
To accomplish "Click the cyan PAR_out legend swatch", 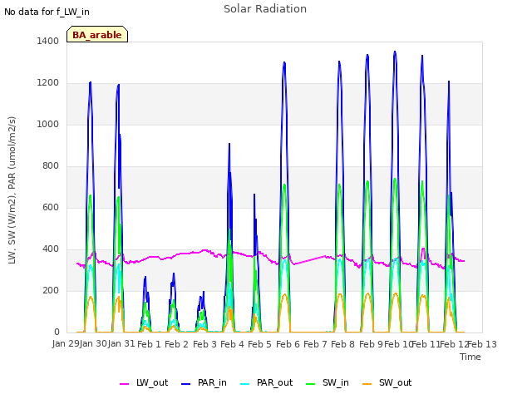I will pos(245,384).
